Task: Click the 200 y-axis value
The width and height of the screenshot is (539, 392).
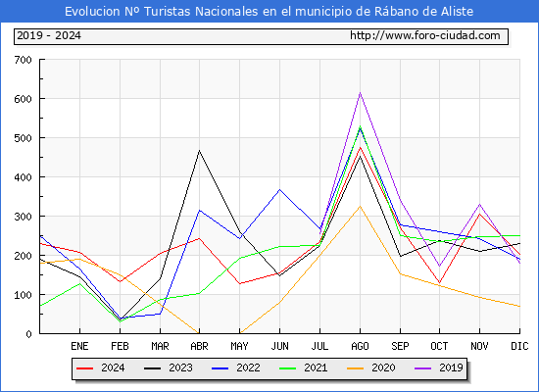Action: 24,256
